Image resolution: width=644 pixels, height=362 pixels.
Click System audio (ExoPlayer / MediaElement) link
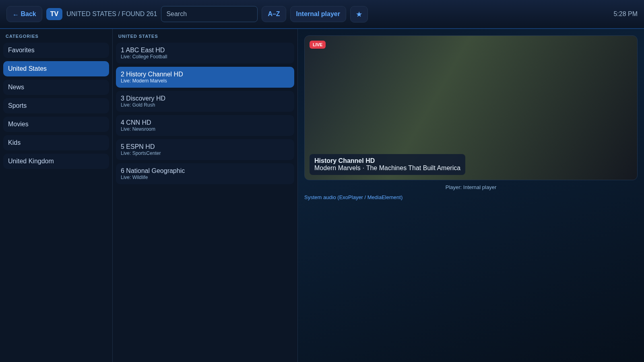(353, 197)
